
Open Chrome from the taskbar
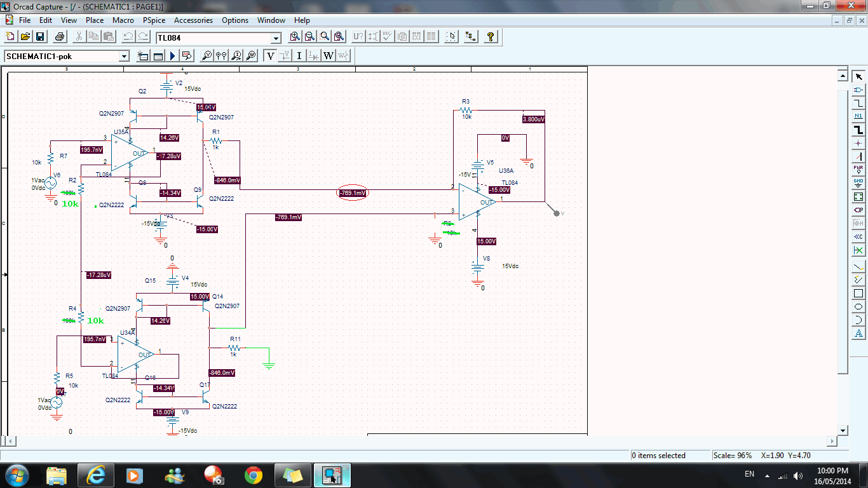253,475
